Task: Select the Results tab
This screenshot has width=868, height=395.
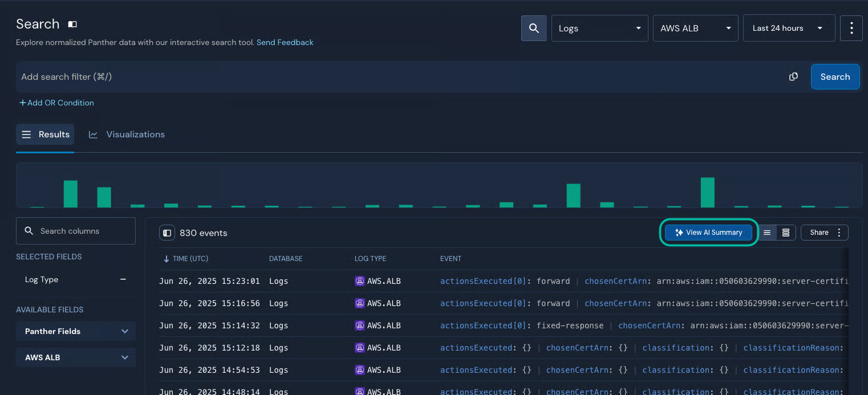Action: tap(44, 134)
